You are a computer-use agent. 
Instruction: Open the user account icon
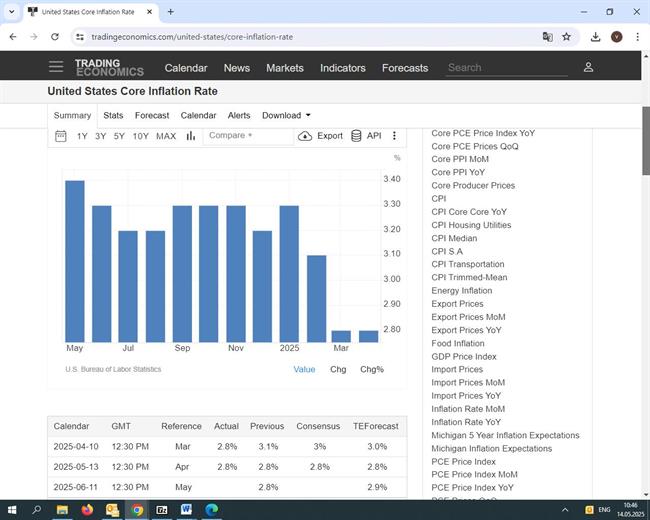[x=588, y=67]
